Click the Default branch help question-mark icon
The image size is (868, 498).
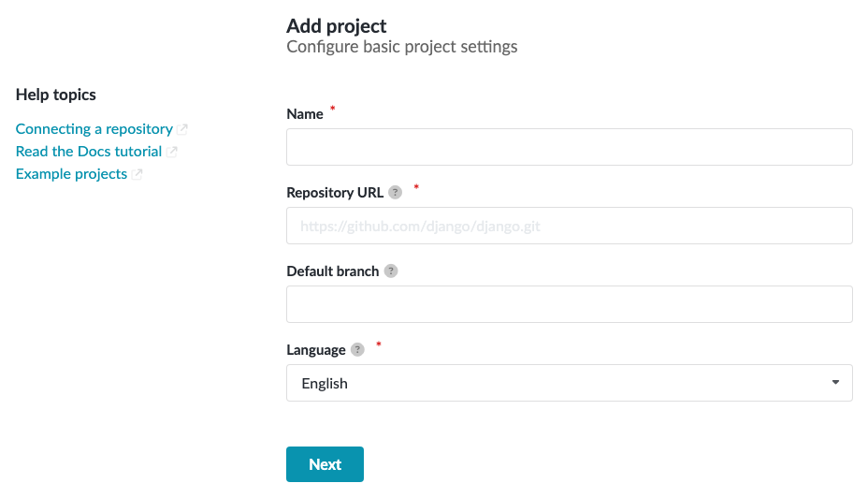391,271
